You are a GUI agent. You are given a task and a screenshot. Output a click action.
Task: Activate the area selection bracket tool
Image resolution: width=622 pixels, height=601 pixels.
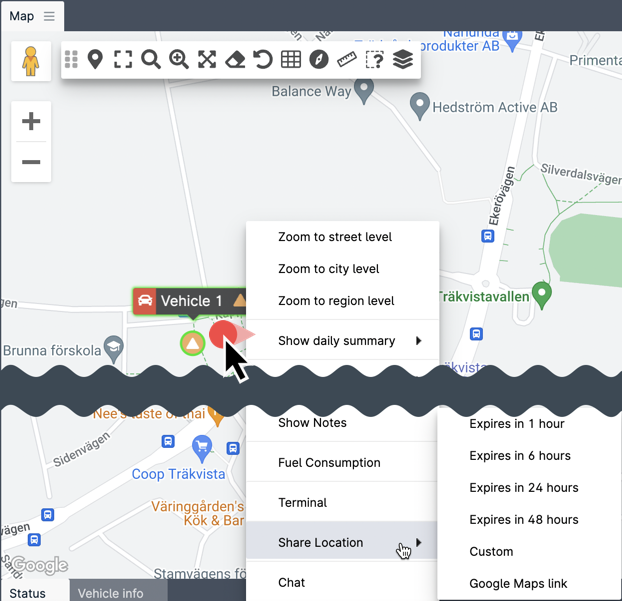123,60
